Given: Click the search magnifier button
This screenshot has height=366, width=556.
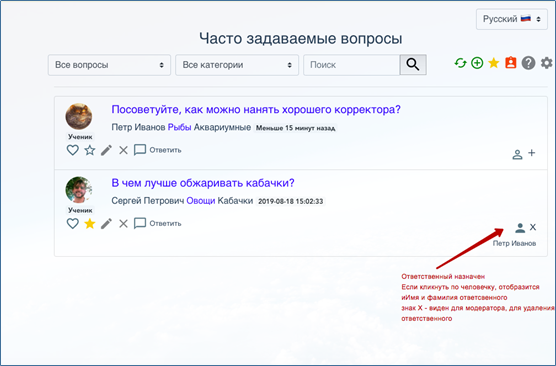Looking at the screenshot, I should click(413, 65).
